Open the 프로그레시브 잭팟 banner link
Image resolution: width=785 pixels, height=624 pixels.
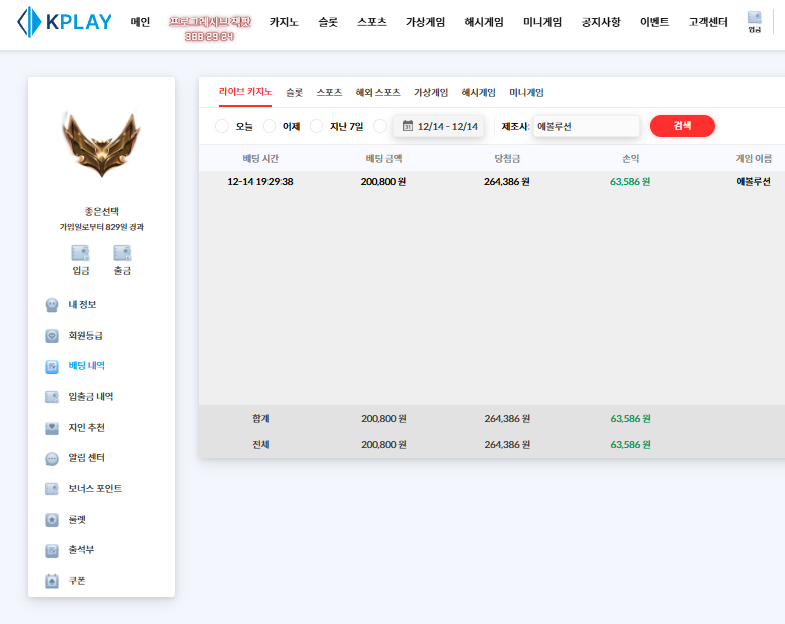(210, 29)
